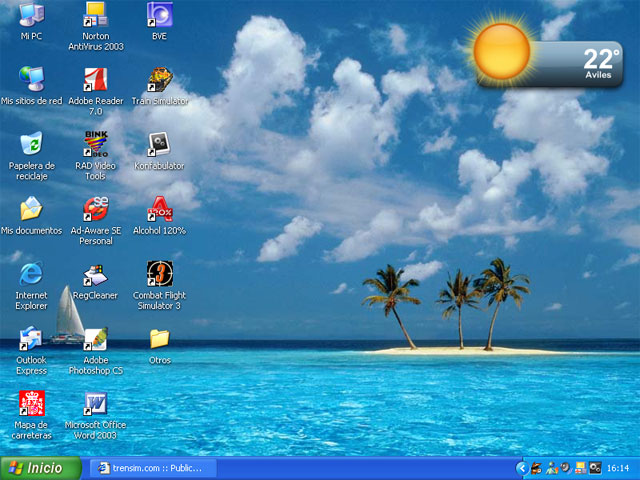Screen dimensions: 640x480
Task: Open Combat Flight Simulator 3 icon
Action: [x=160, y=274]
